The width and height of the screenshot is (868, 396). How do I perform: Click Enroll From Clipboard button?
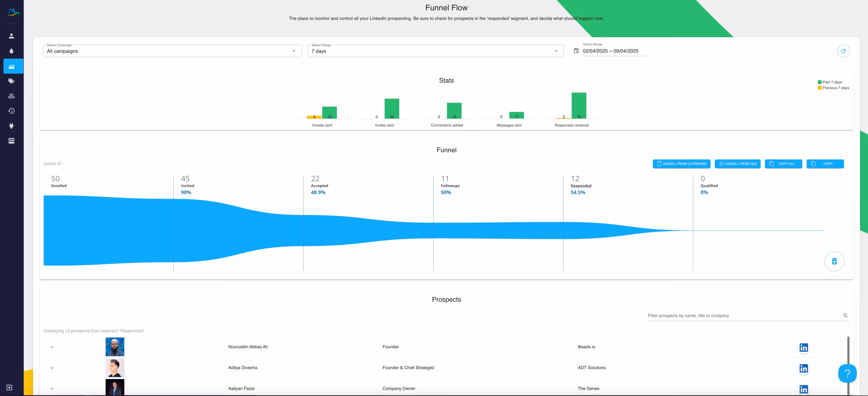click(681, 164)
